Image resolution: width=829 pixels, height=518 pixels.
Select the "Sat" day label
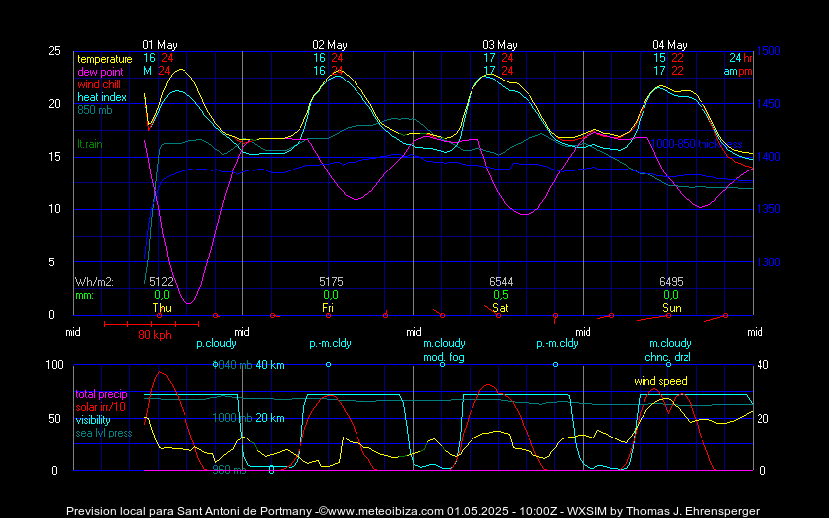(500, 308)
